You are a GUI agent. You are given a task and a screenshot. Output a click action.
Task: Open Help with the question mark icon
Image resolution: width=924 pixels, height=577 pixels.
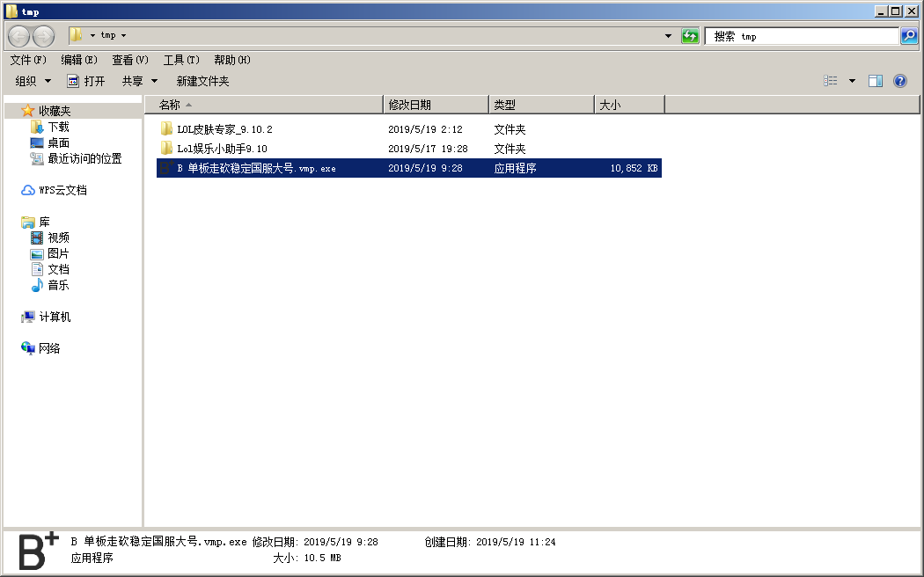(900, 81)
